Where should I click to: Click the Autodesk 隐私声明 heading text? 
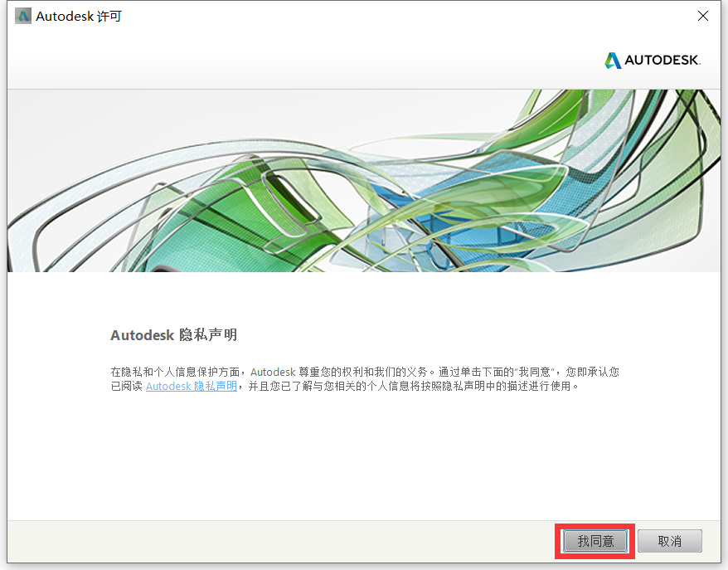pyautogui.click(x=173, y=335)
